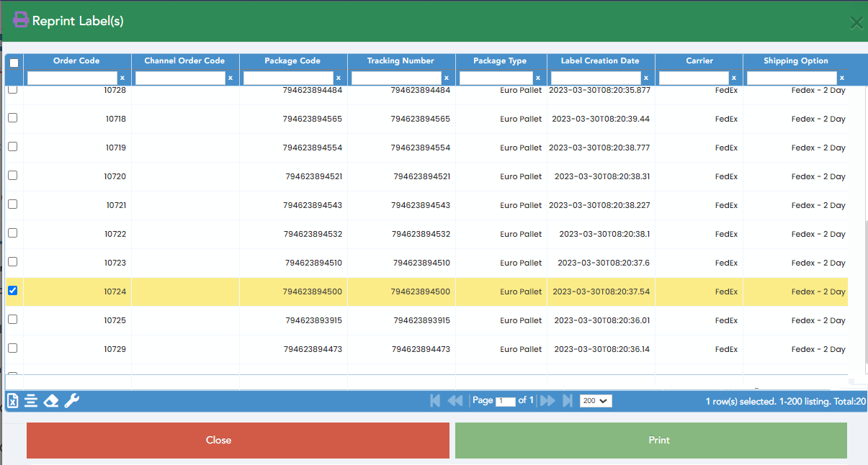Go to next page of listing
868x465 pixels.
(547, 401)
